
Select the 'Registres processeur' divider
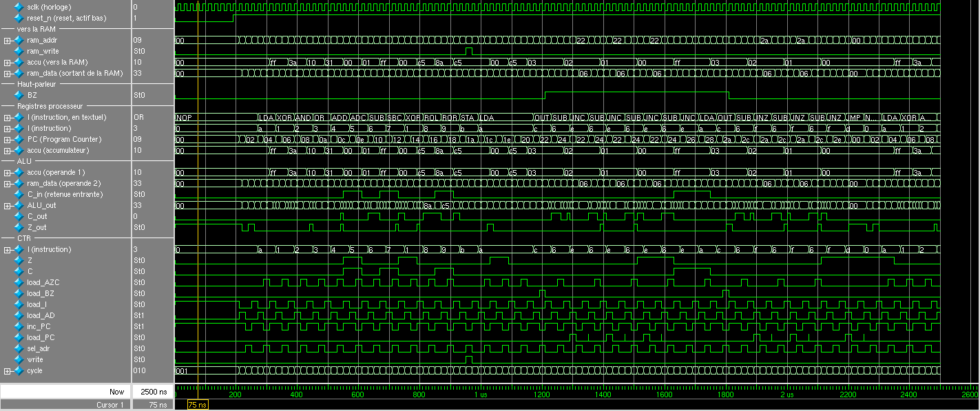pos(50,106)
